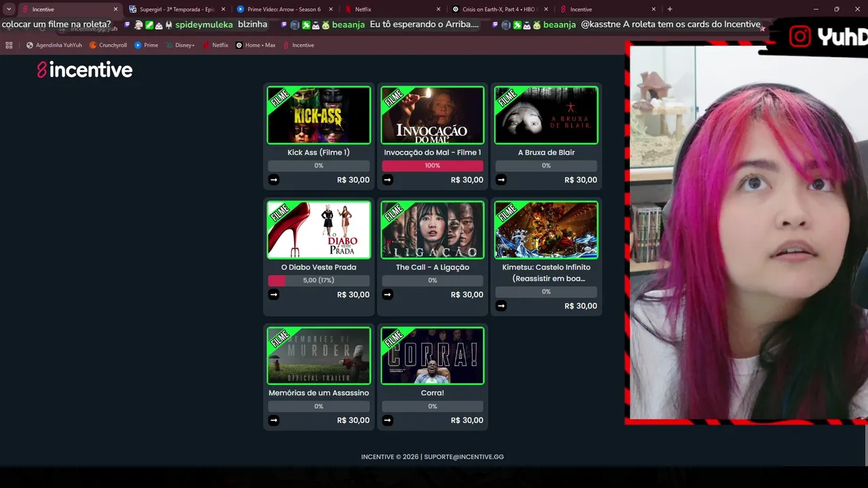Click the Incentive logo at page top
The image size is (868, 488).
(x=85, y=70)
